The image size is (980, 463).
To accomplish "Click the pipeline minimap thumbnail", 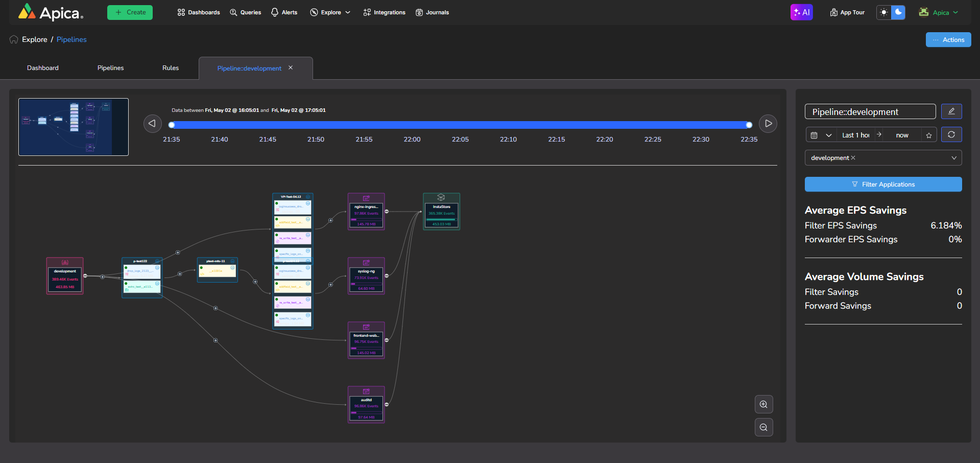I will [x=74, y=127].
